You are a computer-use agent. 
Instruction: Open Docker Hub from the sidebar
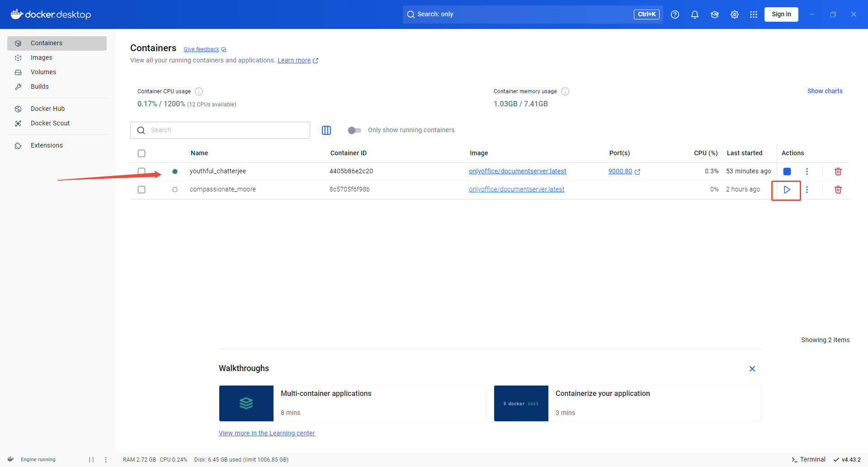(47, 109)
